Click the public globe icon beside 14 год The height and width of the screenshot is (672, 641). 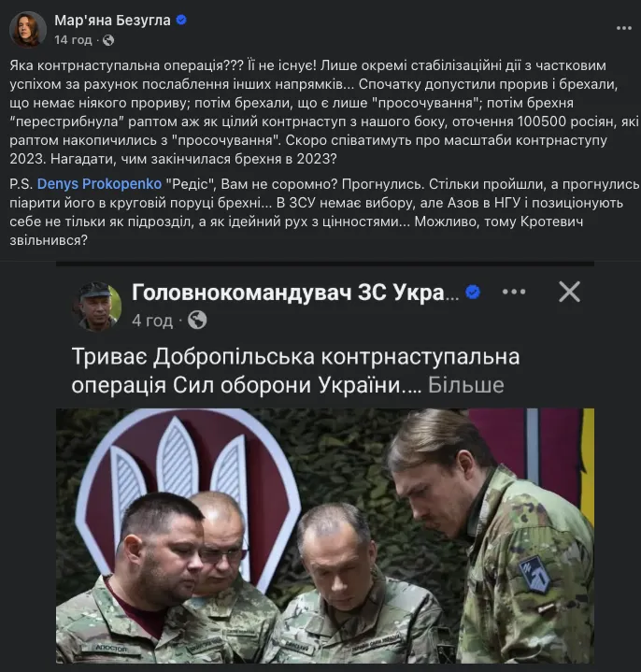(107, 40)
